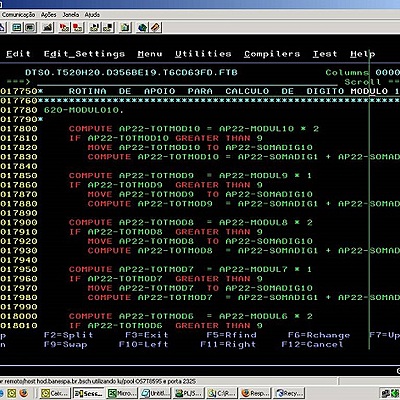Click line number 018000
Viewport: 400px width, 400px height.
(19, 316)
